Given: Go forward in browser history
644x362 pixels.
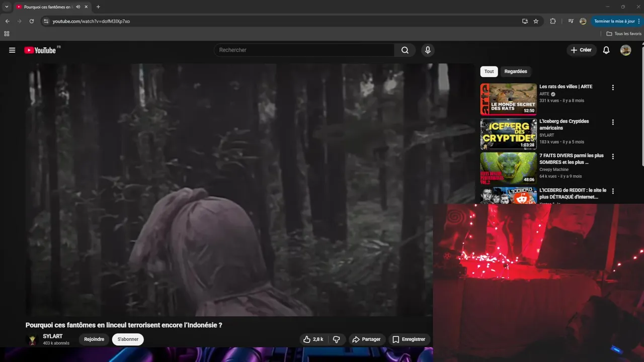Looking at the screenshot, I should [20, 21].
